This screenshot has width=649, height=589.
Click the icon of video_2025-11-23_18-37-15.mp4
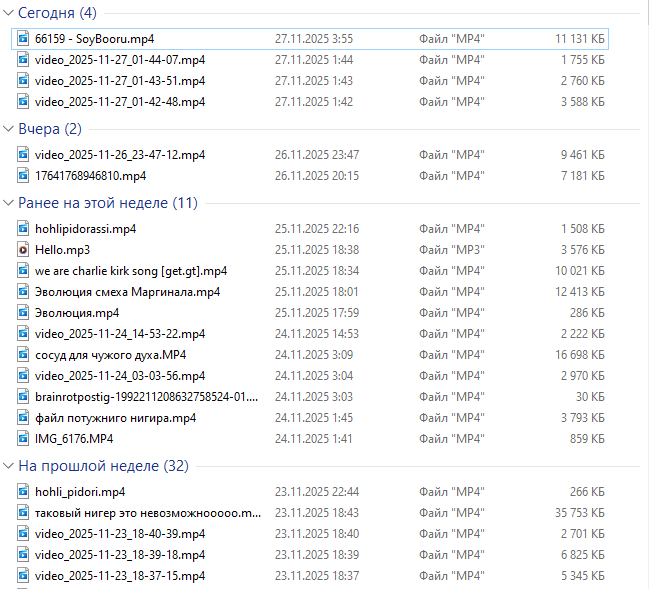click(x=23, y=575)
